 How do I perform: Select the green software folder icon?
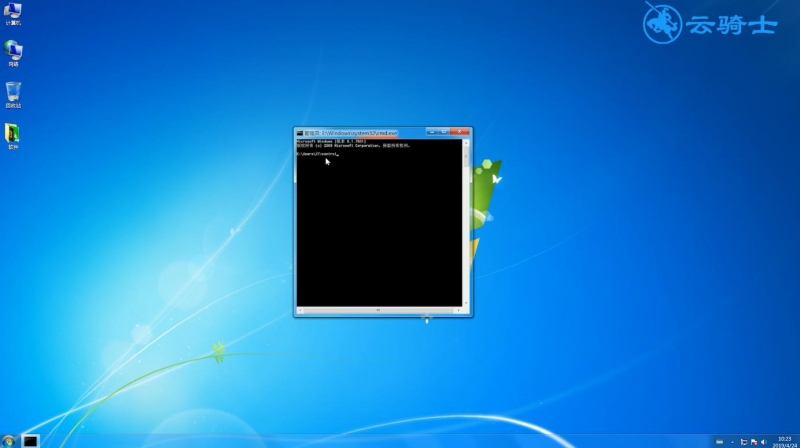tap(12, 136)
